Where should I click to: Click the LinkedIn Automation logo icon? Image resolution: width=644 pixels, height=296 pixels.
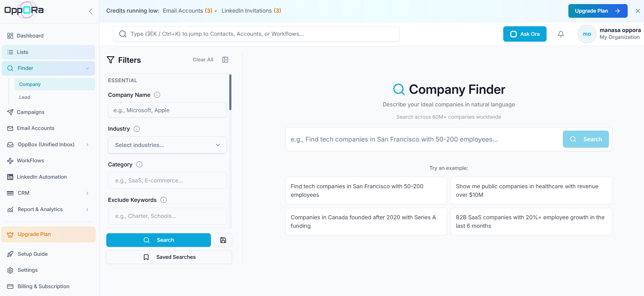(x=10, y=177)
